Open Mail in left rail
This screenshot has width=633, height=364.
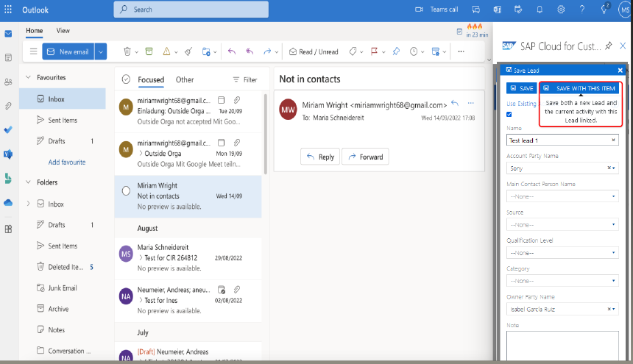point(8,34)
